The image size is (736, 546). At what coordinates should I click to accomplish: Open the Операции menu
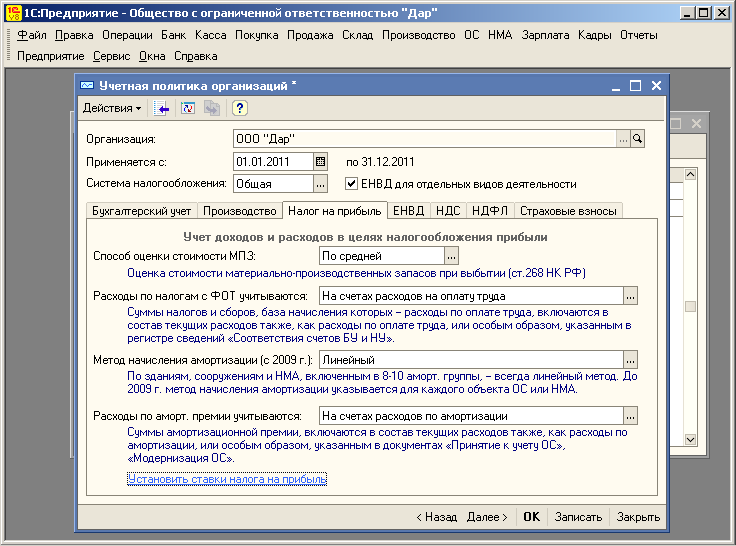coord(127,35)
